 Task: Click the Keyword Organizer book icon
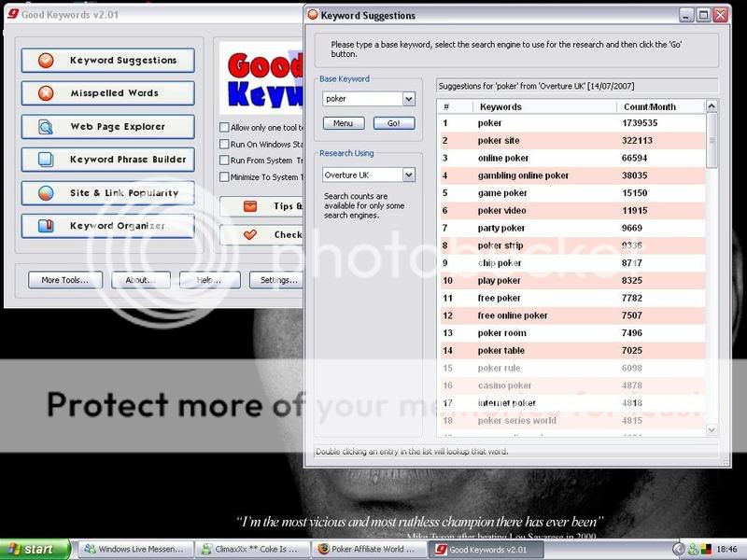[46, 226]
